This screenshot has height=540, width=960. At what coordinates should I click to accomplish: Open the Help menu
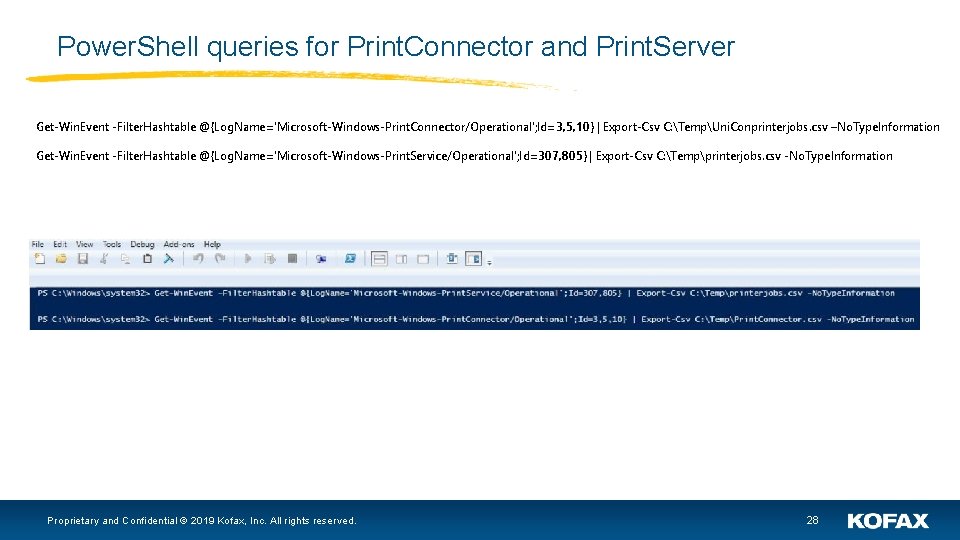(x=212, y=244)
